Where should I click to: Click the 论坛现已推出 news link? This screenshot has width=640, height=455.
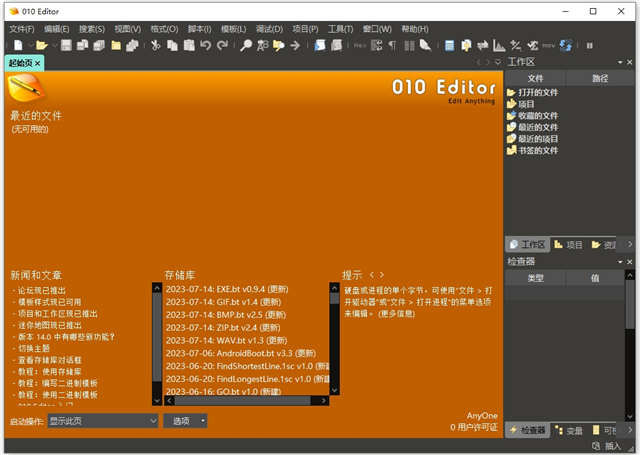tap(43, 289)
